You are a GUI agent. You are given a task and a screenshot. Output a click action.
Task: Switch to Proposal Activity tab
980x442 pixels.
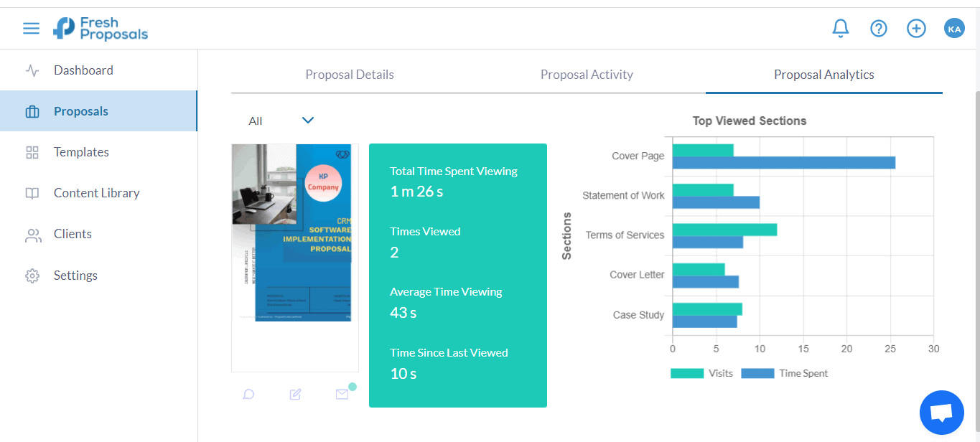587,75
